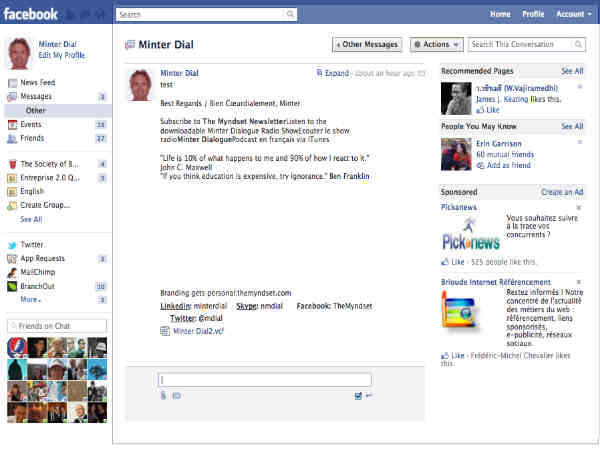600x450 pixels.
Task: Click the MailChimp icon
Action: [12, 272]
